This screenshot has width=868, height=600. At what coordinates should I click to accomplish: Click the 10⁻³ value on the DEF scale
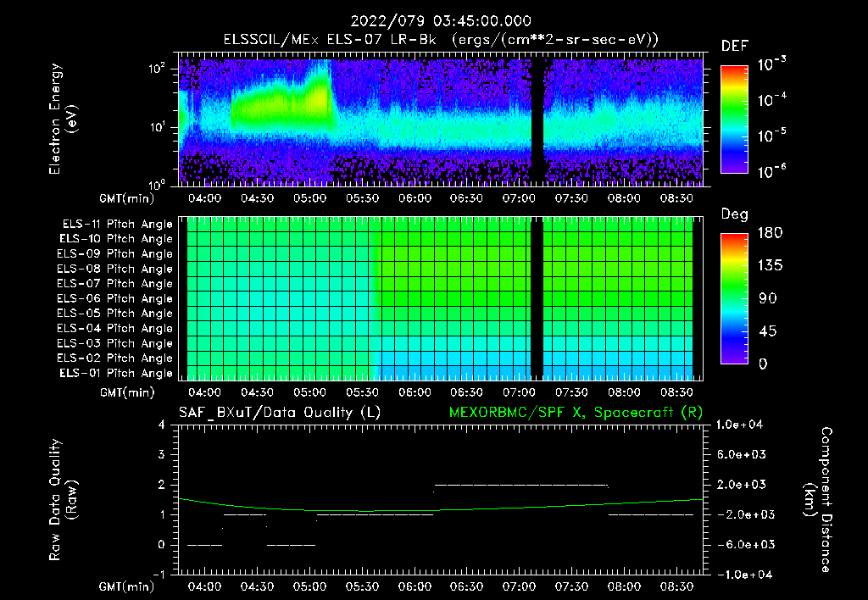point(771,64)
